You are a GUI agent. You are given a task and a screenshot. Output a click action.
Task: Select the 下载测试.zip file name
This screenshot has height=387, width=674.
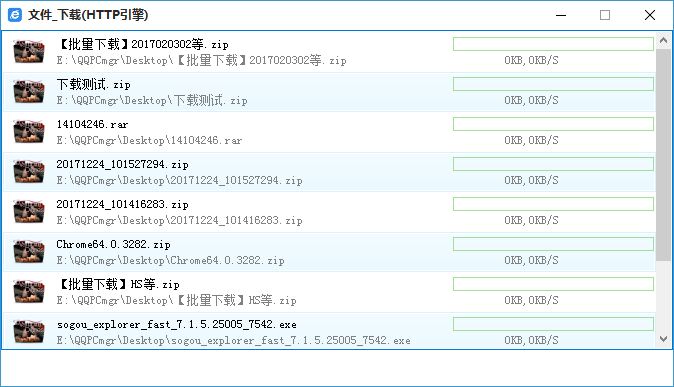coord(93,84)
